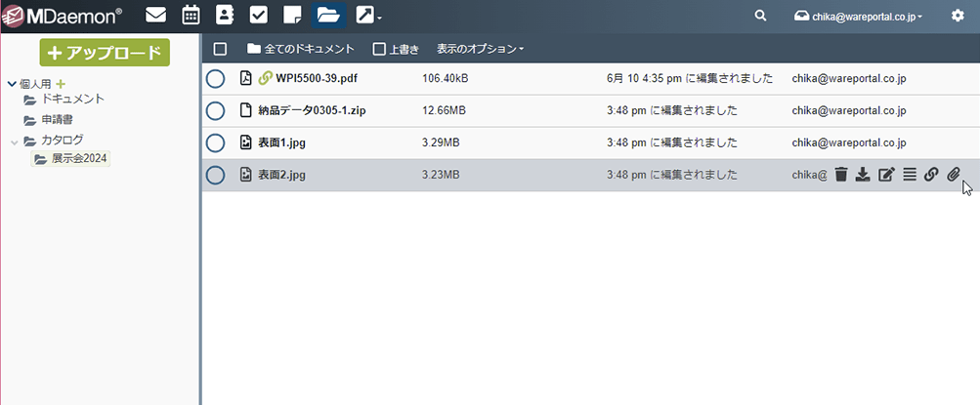This screenshot has height=405, width=980.
Task: Click the 全てのドキュメント button
Action: pyautogui.click(x=300, y=49)
